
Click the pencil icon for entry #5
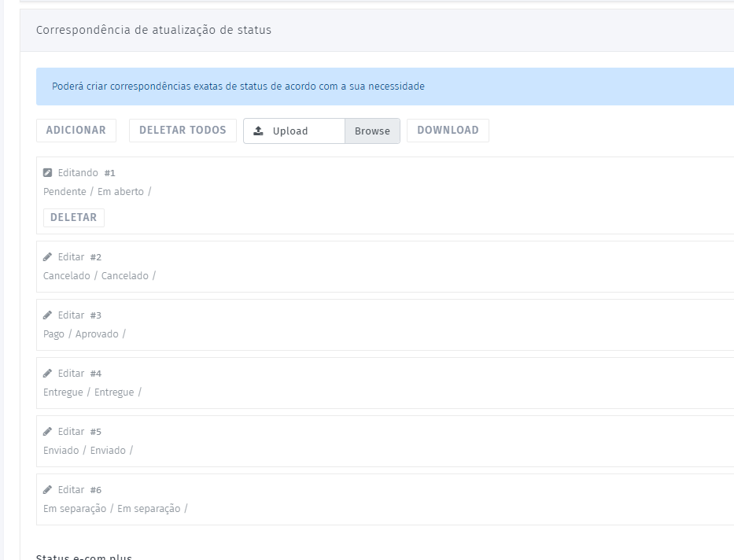[x=47, y=432]
